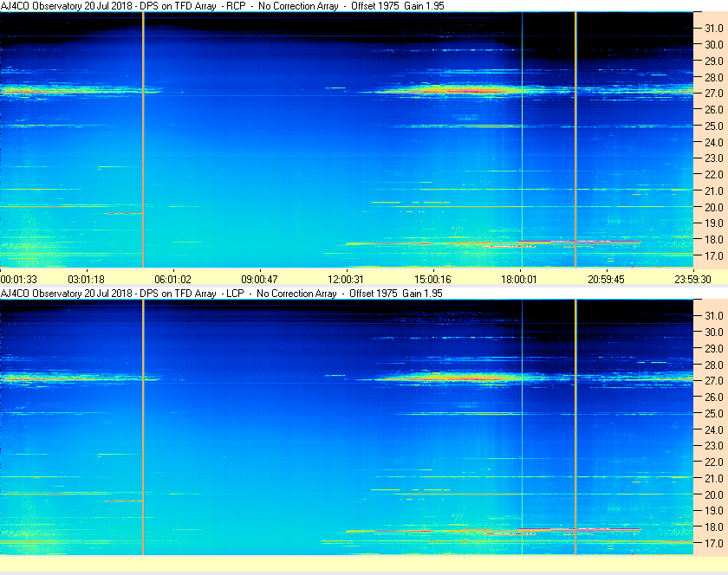Select the 15:00:16 time axis label
The height and width of the screenshot is (575, 728).
[432, 280]
